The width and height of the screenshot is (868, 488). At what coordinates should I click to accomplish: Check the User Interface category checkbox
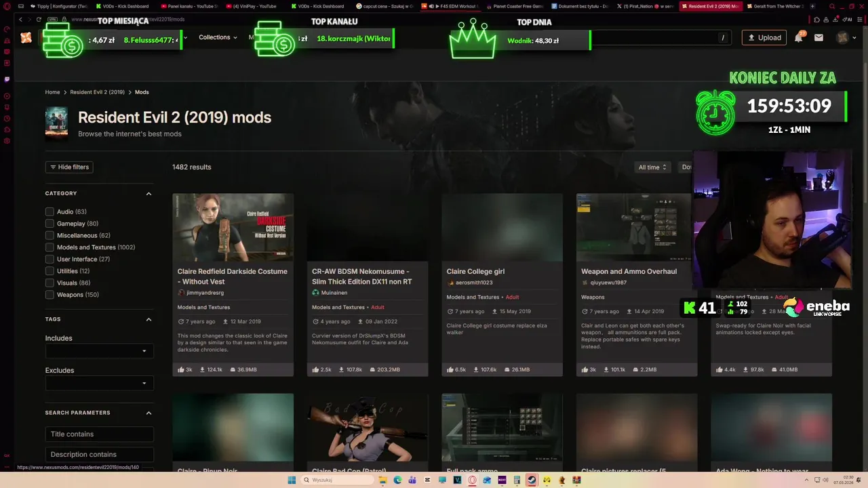(50, 259)
